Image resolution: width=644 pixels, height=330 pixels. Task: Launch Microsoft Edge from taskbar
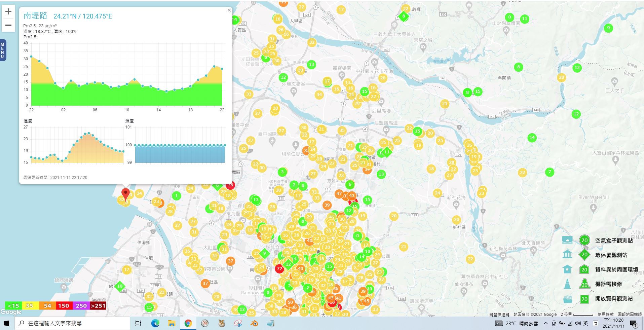pyautogui.click(x=155, y=323)
